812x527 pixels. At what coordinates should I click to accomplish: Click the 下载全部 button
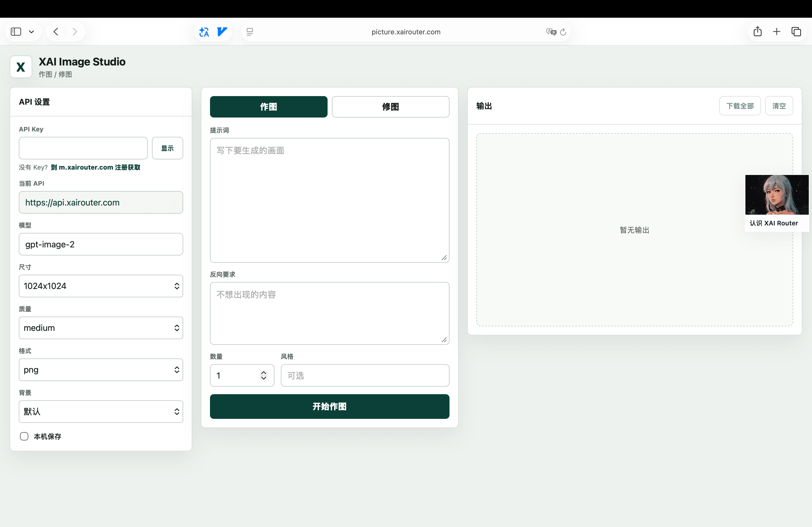(x=740, y=106)
